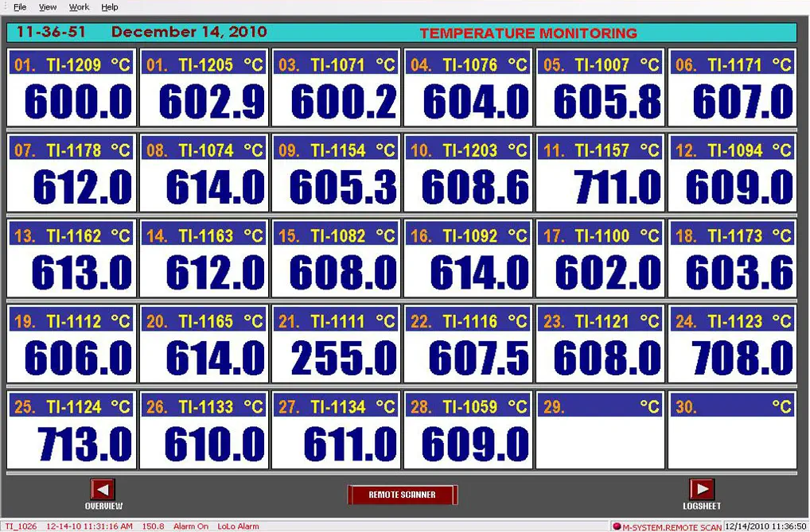The image size is (810, 532).
Task: Open the File menu
Action: 20,7
